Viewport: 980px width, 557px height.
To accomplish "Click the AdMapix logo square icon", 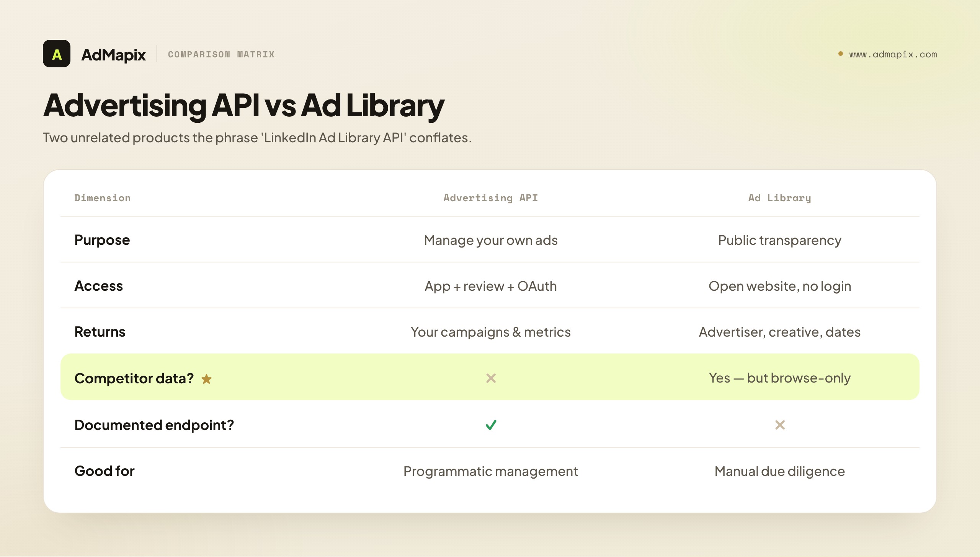I will click(57, 54).
